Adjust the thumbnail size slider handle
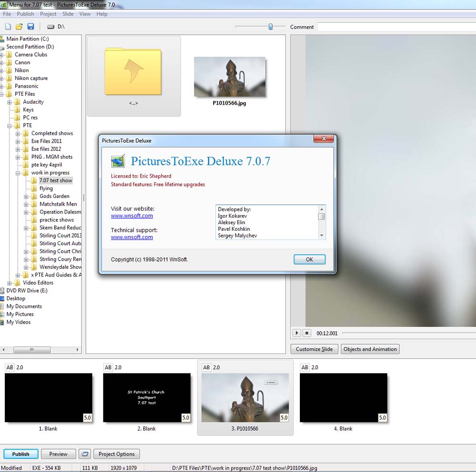The image size is (476, 472). tap(270, 27)
